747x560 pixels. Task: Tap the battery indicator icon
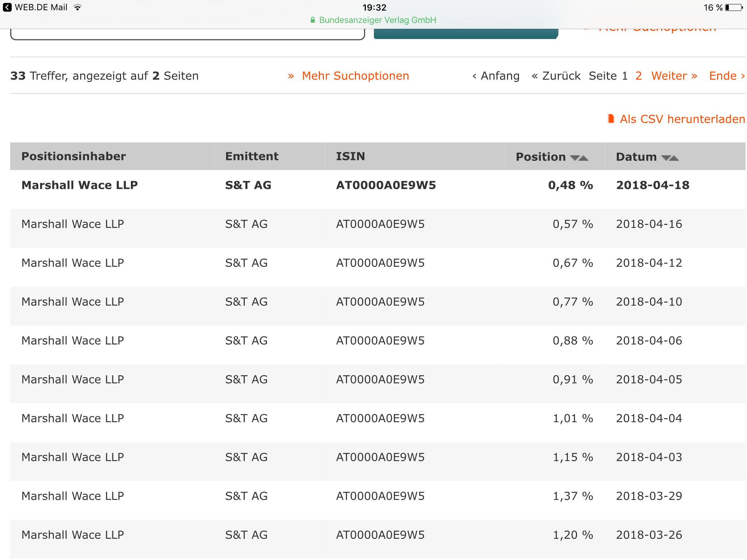coord(734,8)
